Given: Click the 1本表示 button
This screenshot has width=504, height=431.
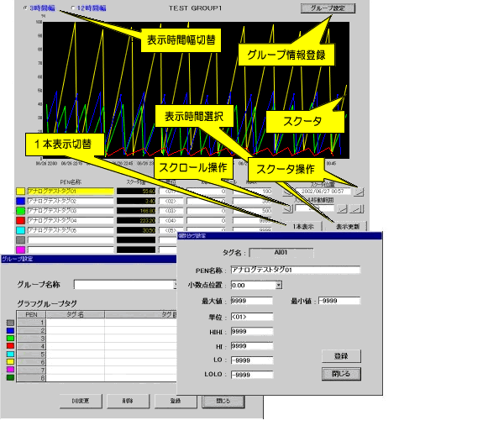Looking at the screenshot, I should click(304, 226).
